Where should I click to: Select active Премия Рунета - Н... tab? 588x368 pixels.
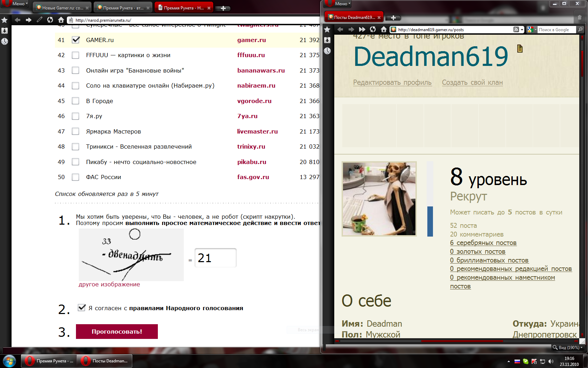click(183, 8)
